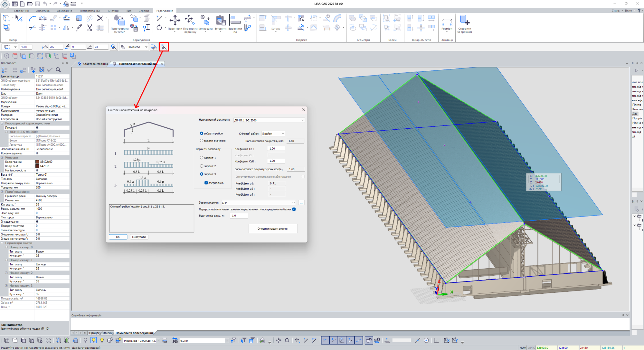
Task: Open the Сніговий район dropdown
Action: coord(273,134)
